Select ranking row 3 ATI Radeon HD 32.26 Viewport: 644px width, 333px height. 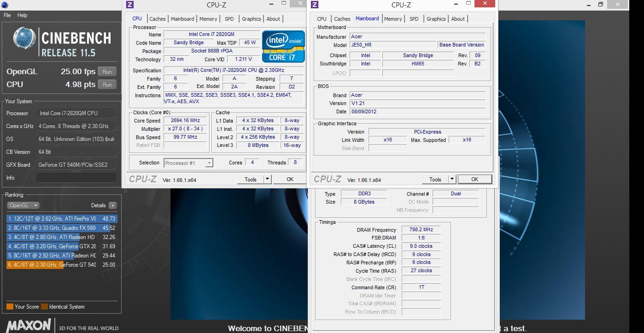tap(62, 237)
